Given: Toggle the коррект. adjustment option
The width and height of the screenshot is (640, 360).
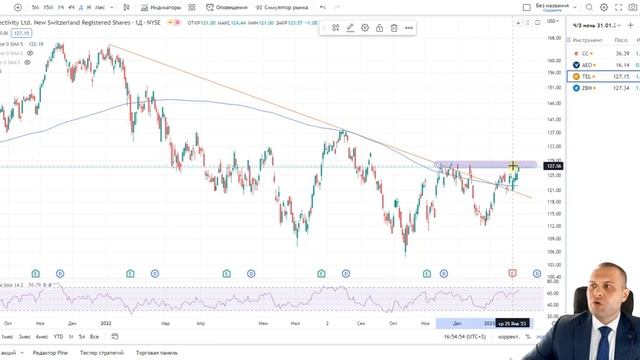Looking at the screenshot, I should click(509, 337).
